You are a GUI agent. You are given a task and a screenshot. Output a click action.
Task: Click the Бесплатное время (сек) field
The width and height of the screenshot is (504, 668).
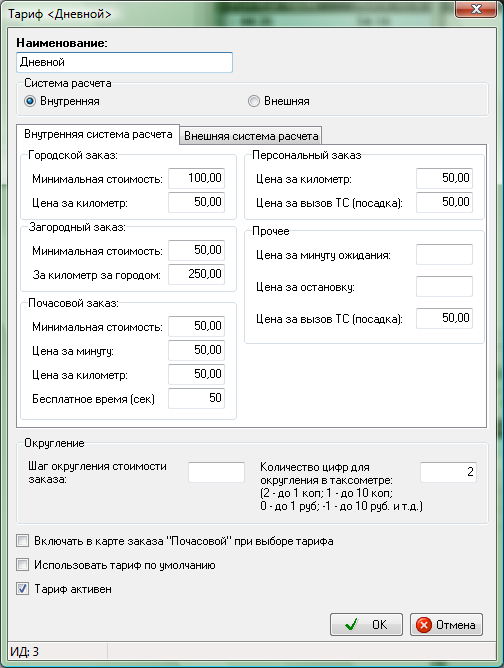click(196, 398)
